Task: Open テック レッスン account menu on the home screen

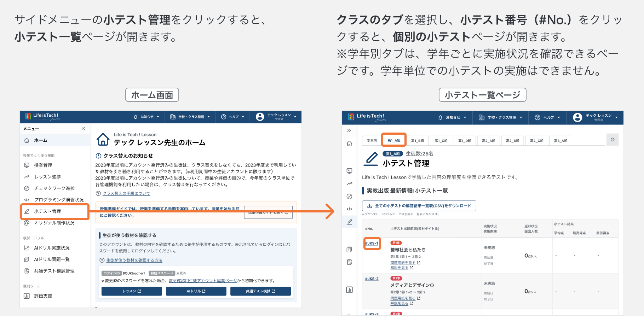Action: coord(276,117)
